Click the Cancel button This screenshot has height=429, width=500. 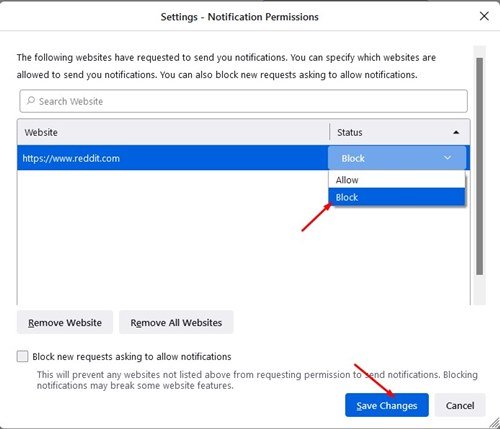coord(460,405)
